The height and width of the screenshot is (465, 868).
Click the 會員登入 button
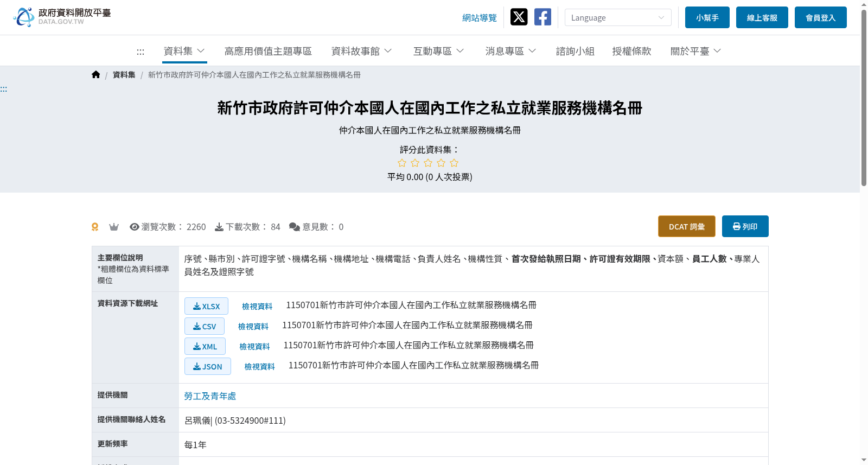(x=821, y=17)
